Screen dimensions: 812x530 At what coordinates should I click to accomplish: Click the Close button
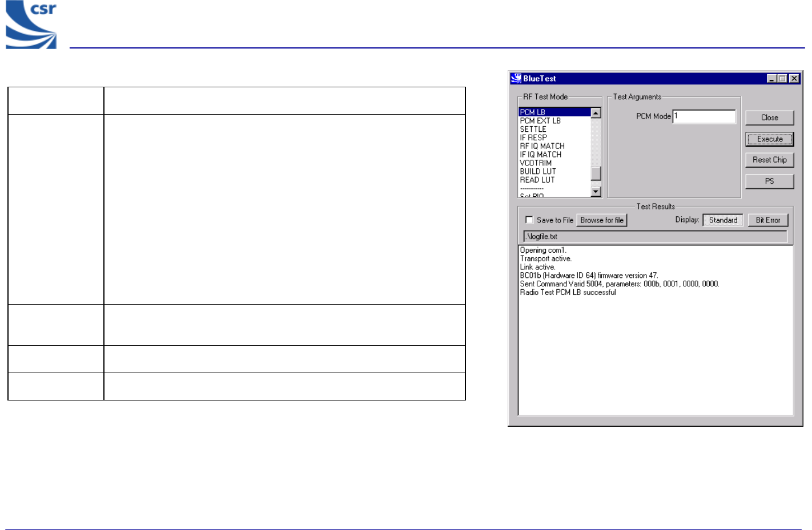(x=769, y=118)
